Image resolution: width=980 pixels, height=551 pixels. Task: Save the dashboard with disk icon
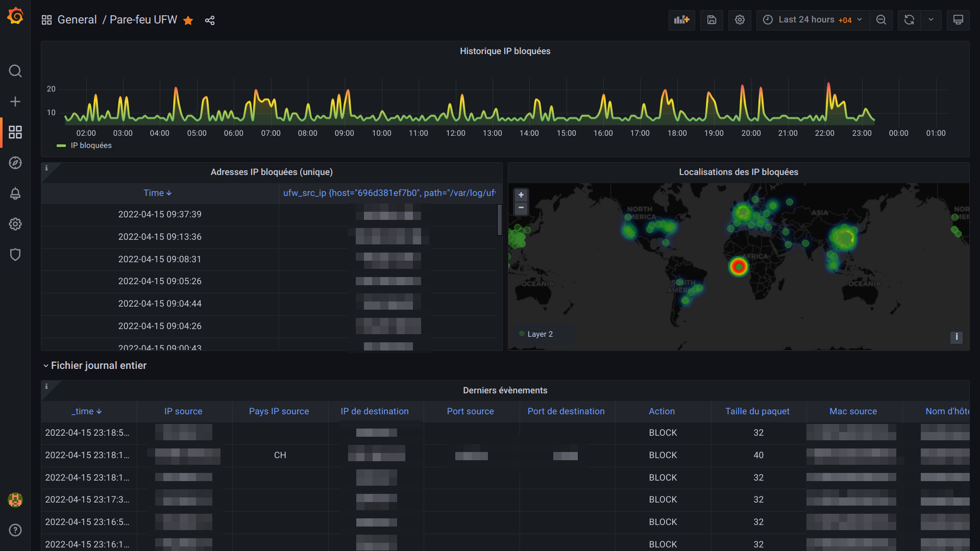(712, 20)
